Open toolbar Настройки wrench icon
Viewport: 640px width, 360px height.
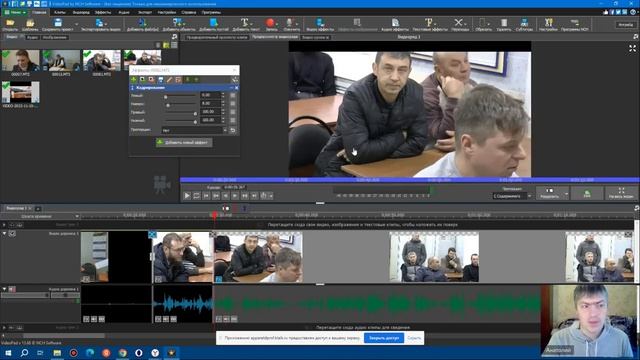(548, 24)
